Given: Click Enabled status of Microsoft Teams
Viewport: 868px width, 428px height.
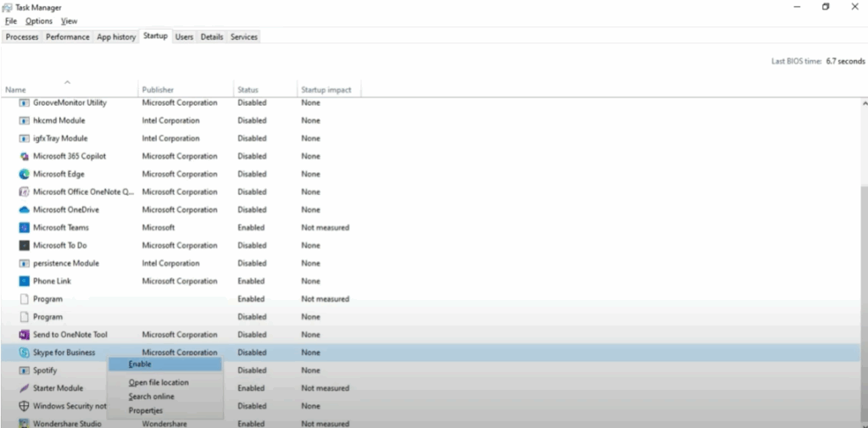Looking at the screenshot, I should [x=251, y=228].
